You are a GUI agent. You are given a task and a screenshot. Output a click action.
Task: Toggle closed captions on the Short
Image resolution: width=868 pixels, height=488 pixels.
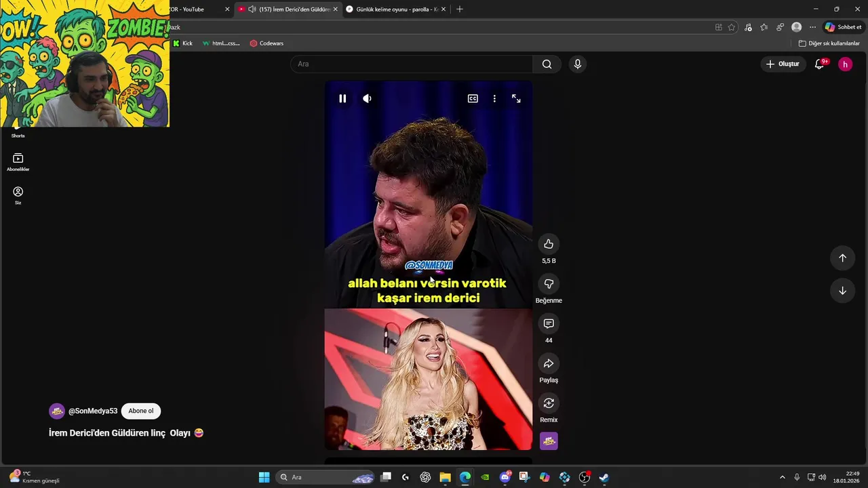pyautogui.click(x=473, y=99)
